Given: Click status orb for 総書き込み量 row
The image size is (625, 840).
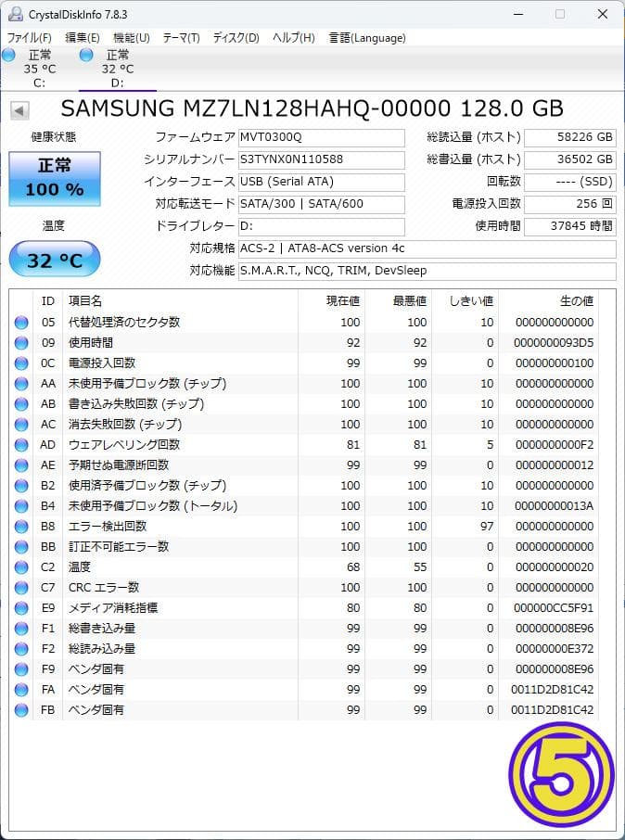Looking at the screenshot, I should pos(21,629).
